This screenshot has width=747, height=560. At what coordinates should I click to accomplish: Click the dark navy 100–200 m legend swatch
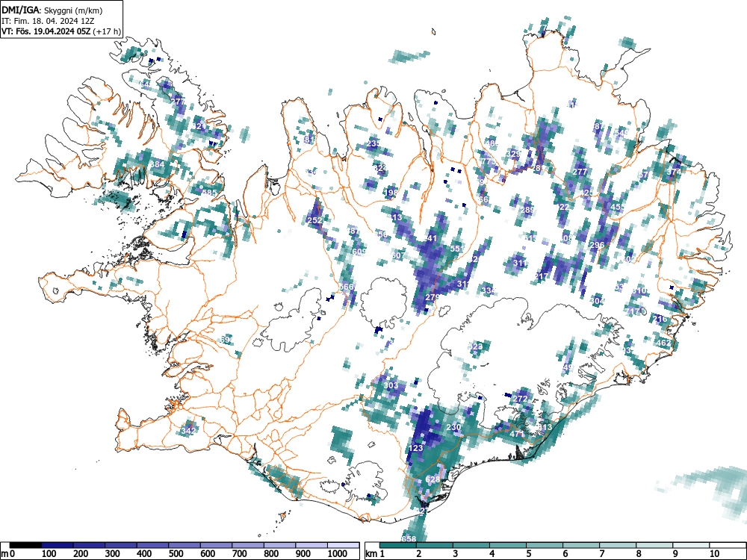click(x=58, y=545)
